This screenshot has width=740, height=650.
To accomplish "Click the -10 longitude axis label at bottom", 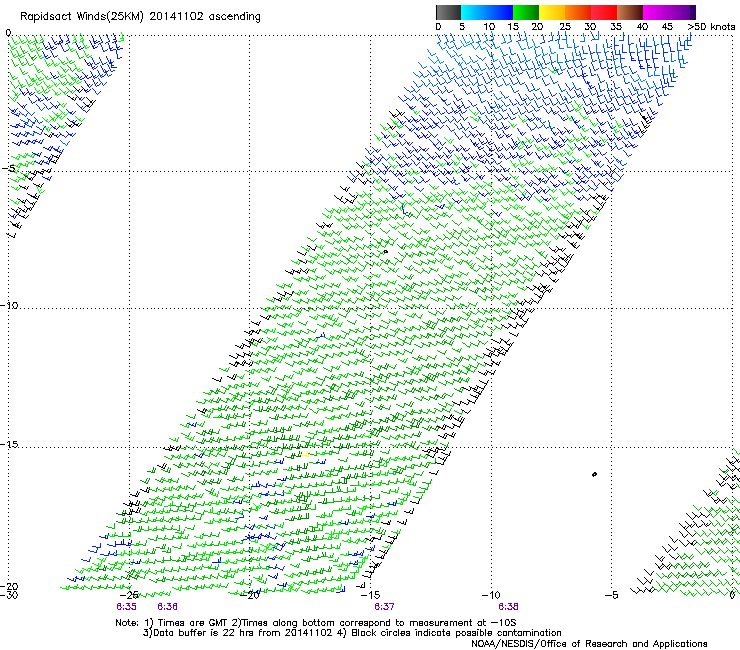I will [491, 595].
